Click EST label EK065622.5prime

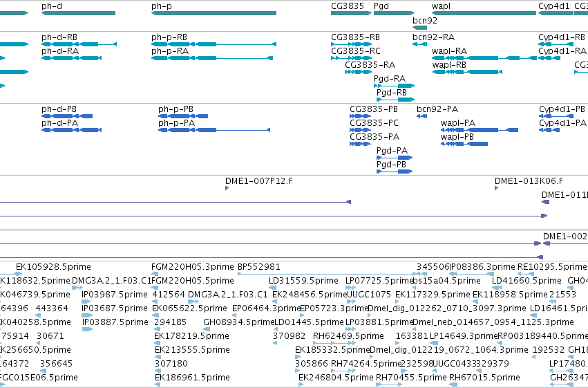(189, 308)
